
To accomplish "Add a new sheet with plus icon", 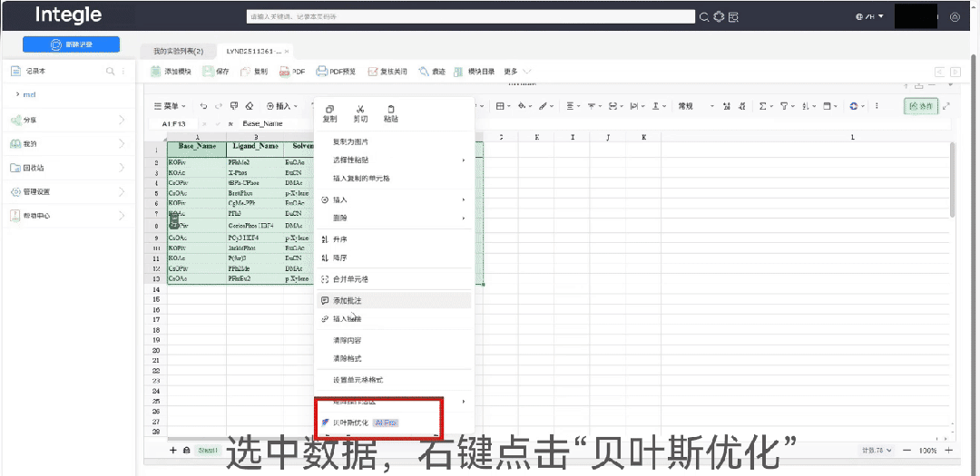I will click(173, 450).
